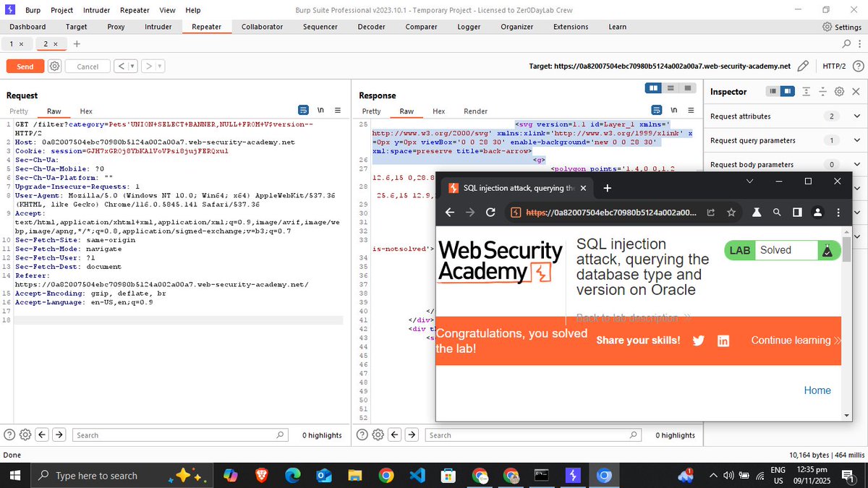Open the Render view of the Response
Image resolution: width=868 pixels, height=488 pixels.
475,111
